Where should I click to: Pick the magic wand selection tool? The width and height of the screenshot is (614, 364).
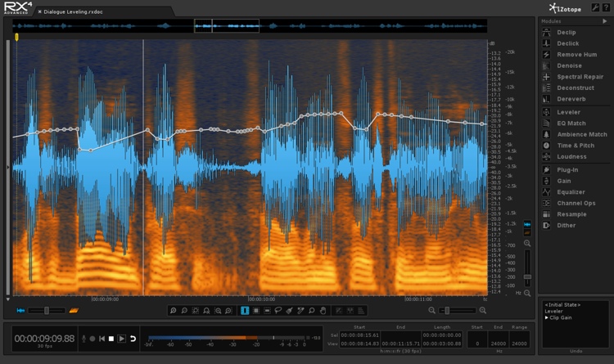click(x=301, y=311)
